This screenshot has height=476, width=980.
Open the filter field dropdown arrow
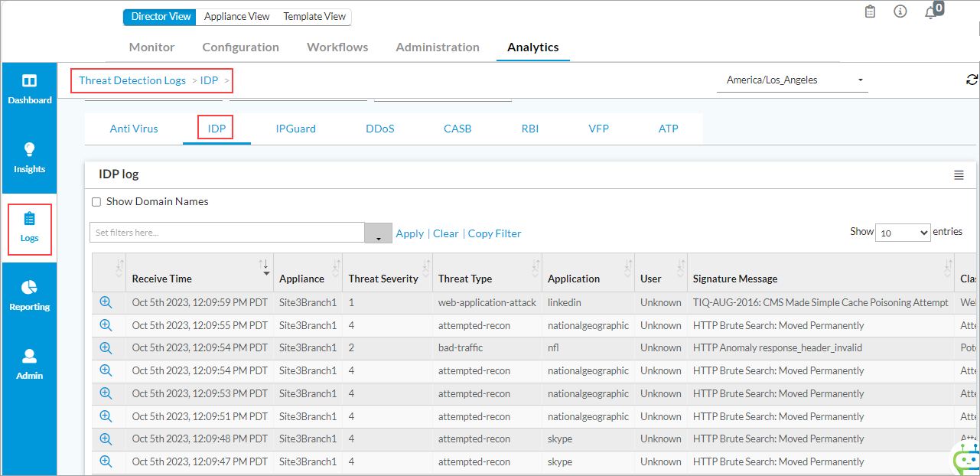click(378, 234)
